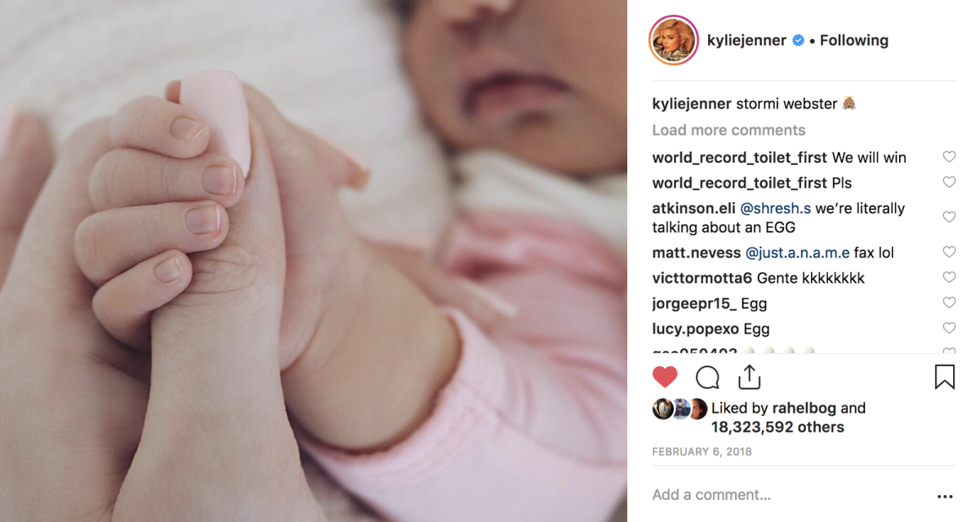Click the kyliejenner profile avatar
980x522 pixels.
point(674,40)
